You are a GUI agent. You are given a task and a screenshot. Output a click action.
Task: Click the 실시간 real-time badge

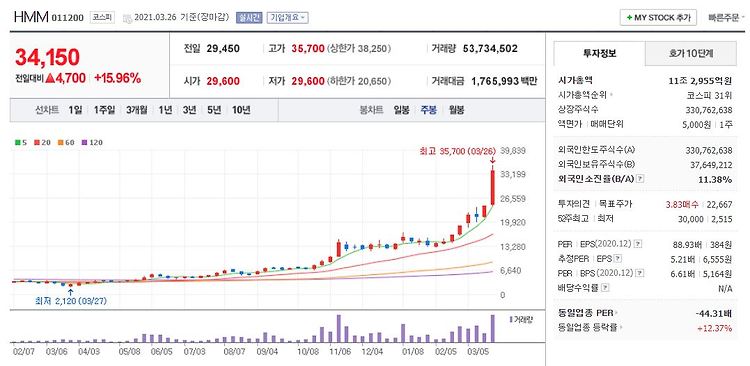click(x=249, y=18)
